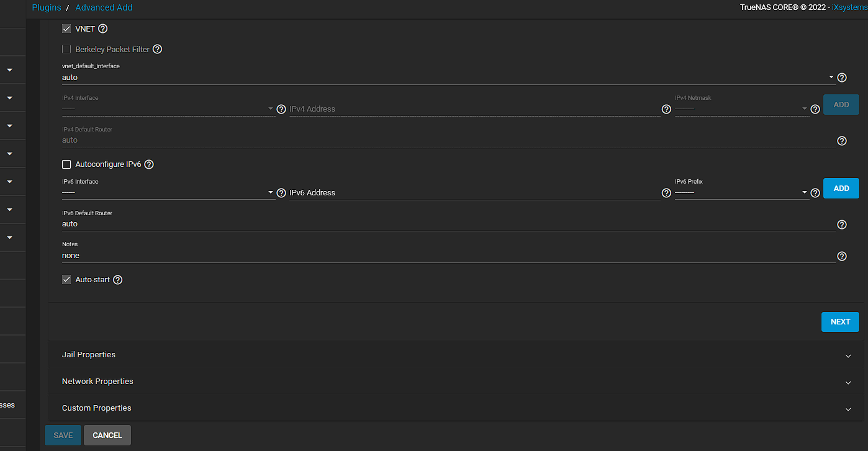Expand the Network Properties section
The width and height of the screenshot is (868, 451).
454,382
